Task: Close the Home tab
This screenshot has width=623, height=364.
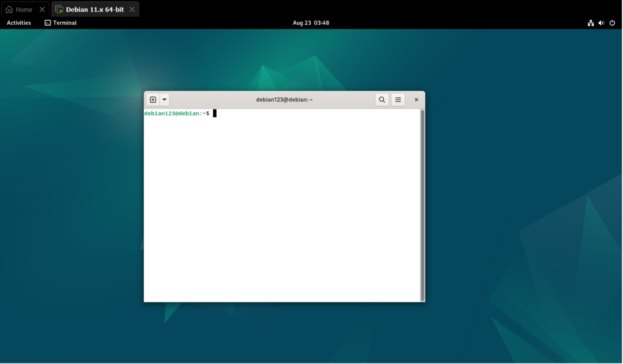Action: click(42, 9)
